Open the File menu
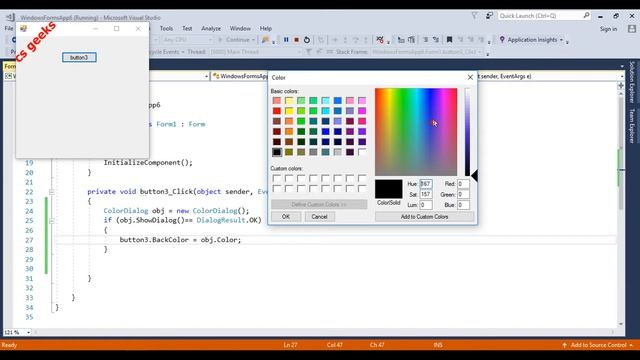 (x=9, y=29)
